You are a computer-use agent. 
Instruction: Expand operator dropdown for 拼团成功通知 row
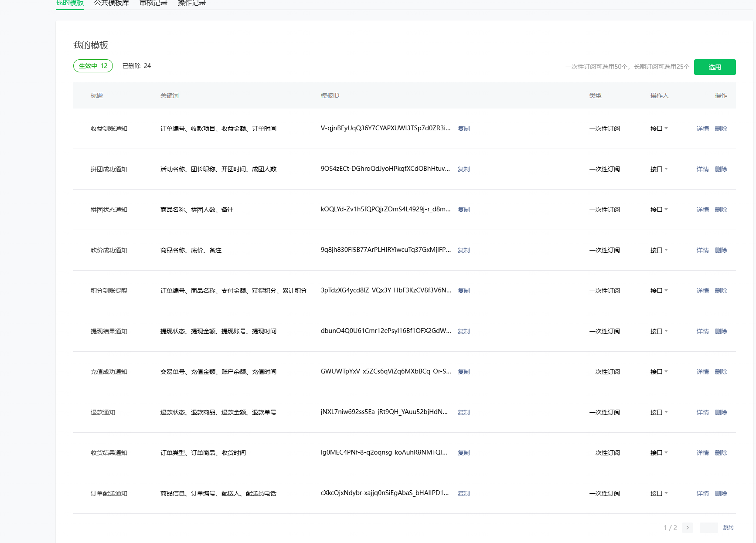click(x=659, y=169)
